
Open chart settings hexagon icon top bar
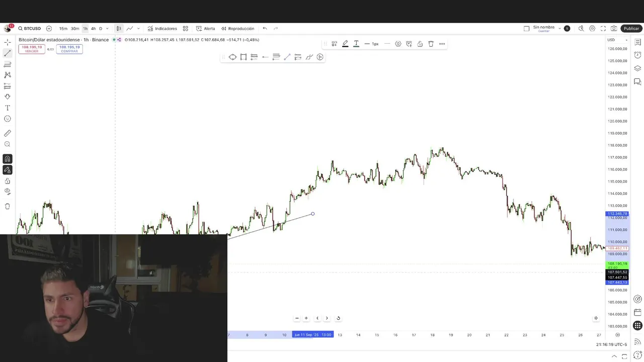tap(592, 29)
